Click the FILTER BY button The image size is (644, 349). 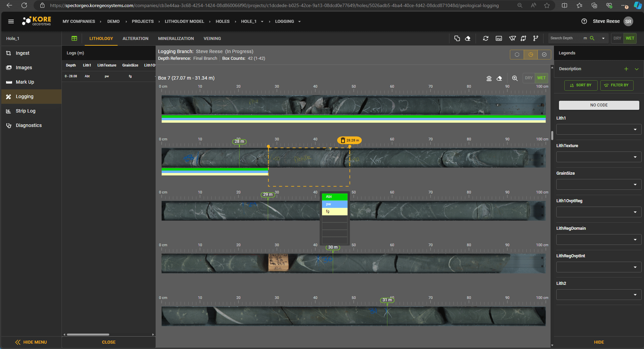tap(617, 85)
